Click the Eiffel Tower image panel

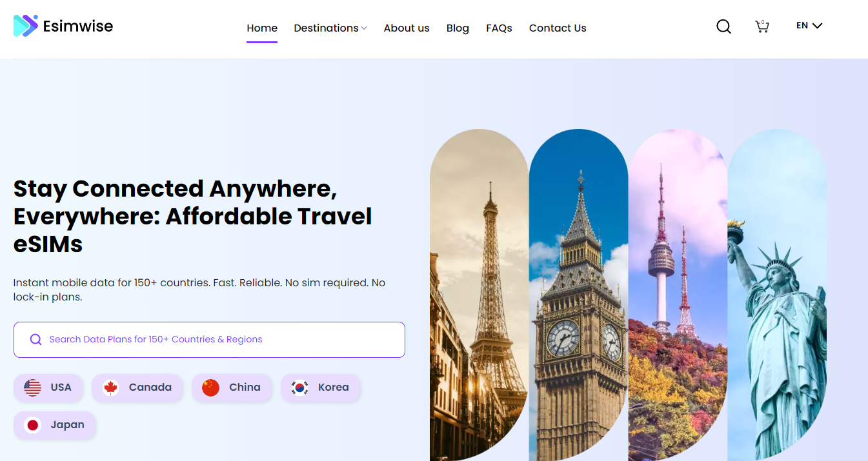point(479,295)
